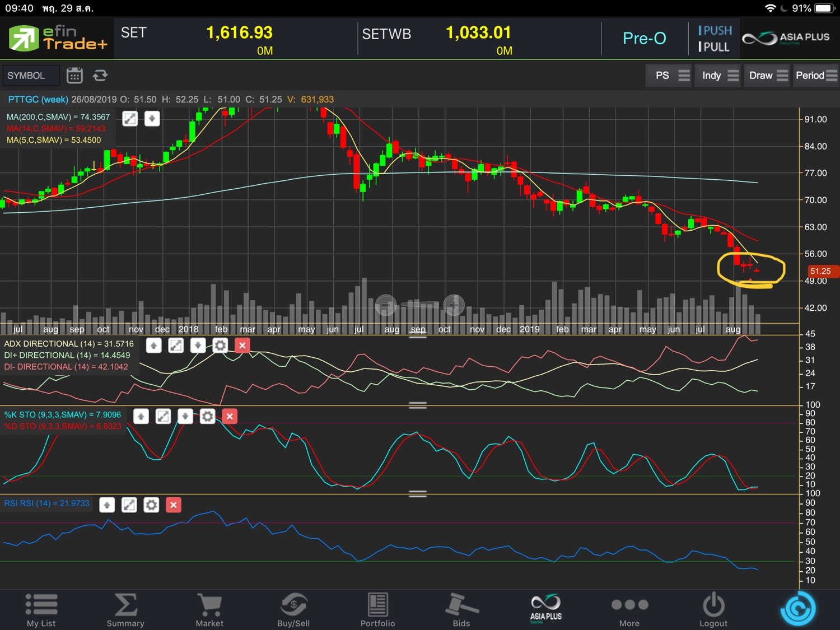Viewport: 840px width, 630px height.
Task: Open Bids tab
Action: [x=461, y=610]
